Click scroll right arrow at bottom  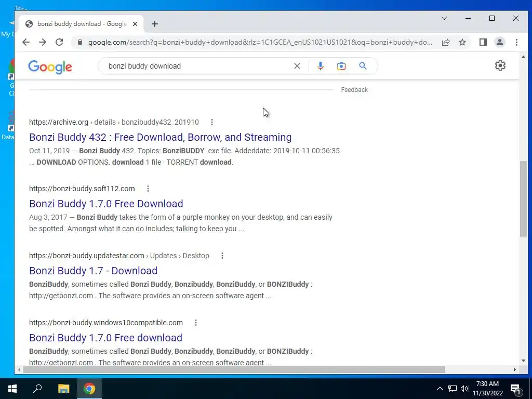coord(515,369)
